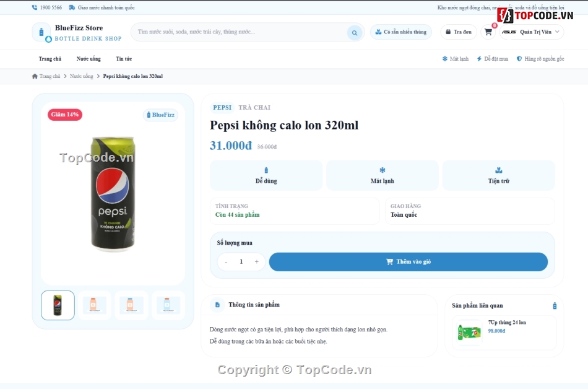Open the Nước uống menu item

coord(89,59)
